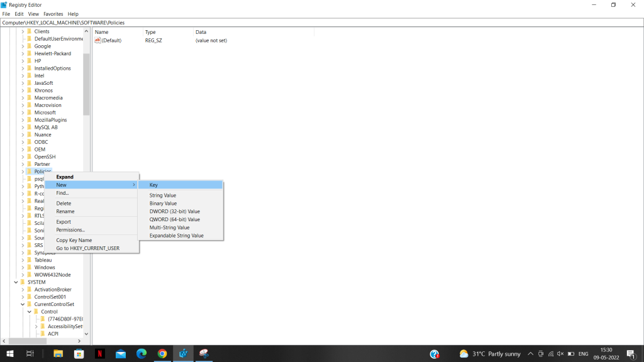Launch Netflix from the taskbar
Screen dimensions: 644x362
(101, 353)
